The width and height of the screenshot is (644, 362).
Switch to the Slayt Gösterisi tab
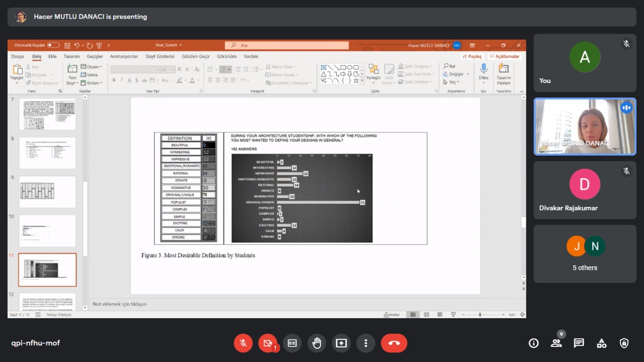[160, 56]
